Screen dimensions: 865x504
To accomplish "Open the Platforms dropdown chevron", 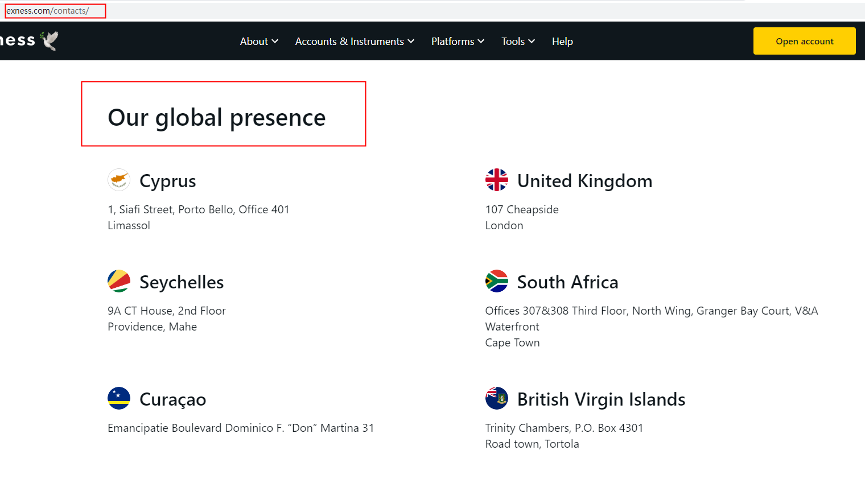I will 481,42.
